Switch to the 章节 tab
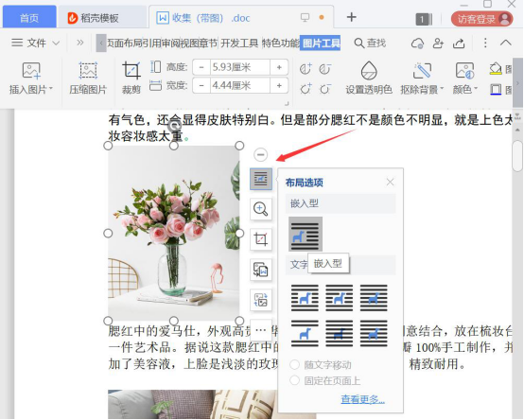The height and width of the screenshot is (420, 524). click(208, 43)
